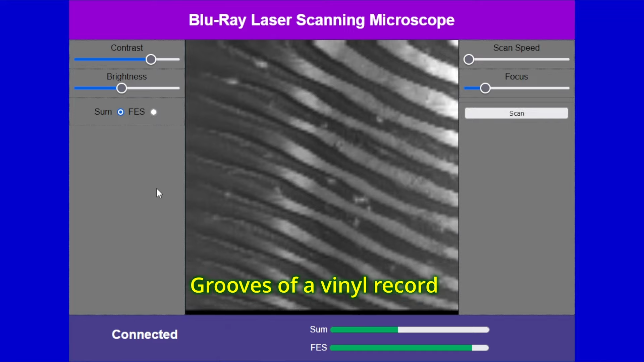
Task: Click the Focus panel label
Action: (x=516, y=76)
